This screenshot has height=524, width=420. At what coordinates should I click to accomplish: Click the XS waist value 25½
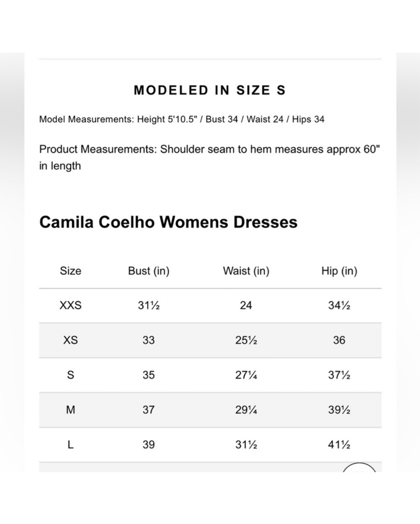246,340
